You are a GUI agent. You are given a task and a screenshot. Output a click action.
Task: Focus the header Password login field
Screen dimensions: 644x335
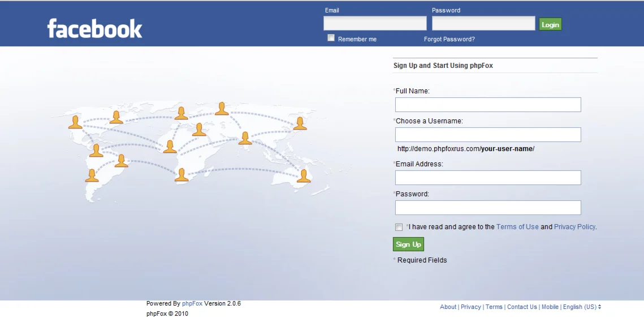483,23
